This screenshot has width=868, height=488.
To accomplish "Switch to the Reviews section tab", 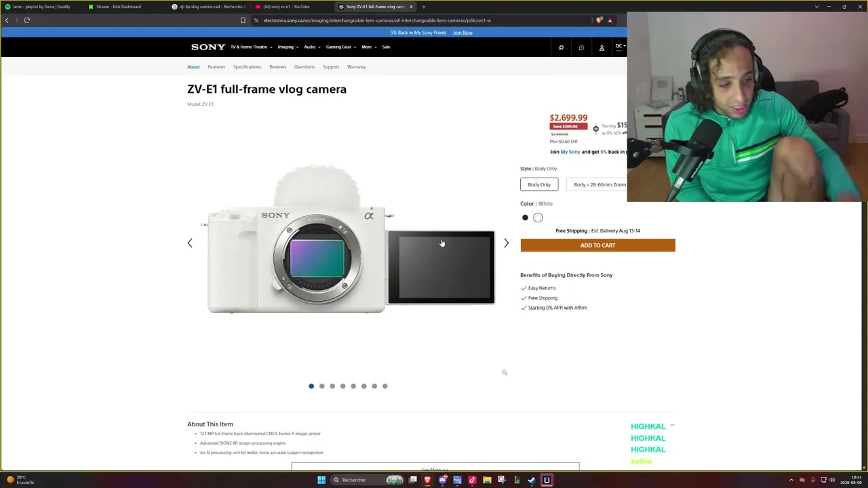I will tap(277, 66).
